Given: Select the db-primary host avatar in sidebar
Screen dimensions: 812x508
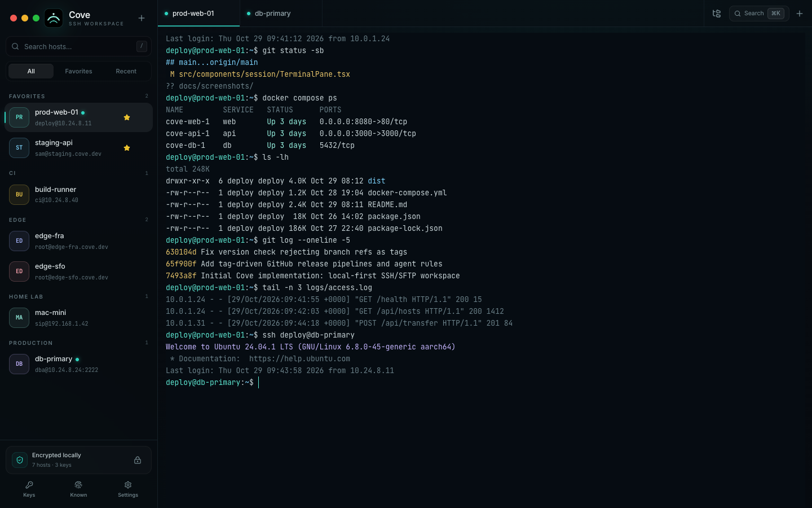Looking at the screenshot, I should 19,364.
